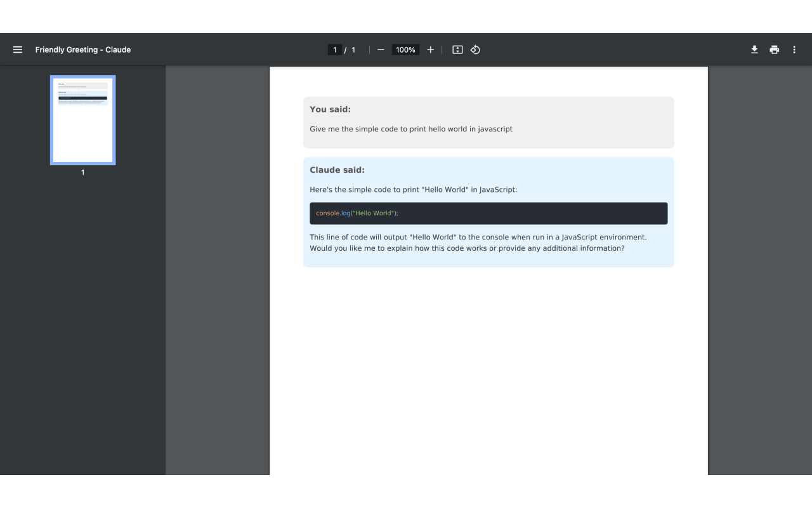
Task: Click the console.log code line
Action: (x=357, y=213)
